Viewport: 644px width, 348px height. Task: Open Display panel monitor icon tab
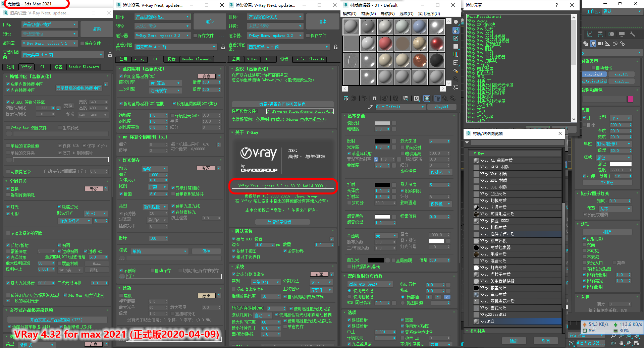pyautogui.click(x=622, y=34)
